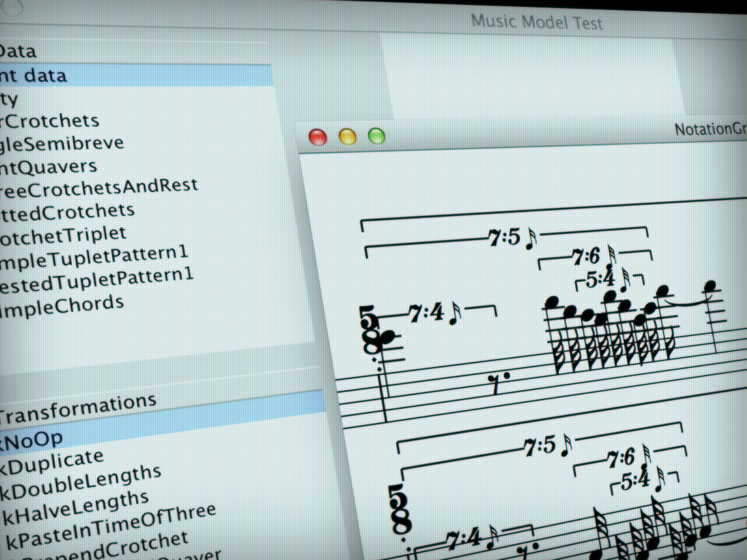Select "mpleTupletPattern1" in the data list

[x=94, y=257]
